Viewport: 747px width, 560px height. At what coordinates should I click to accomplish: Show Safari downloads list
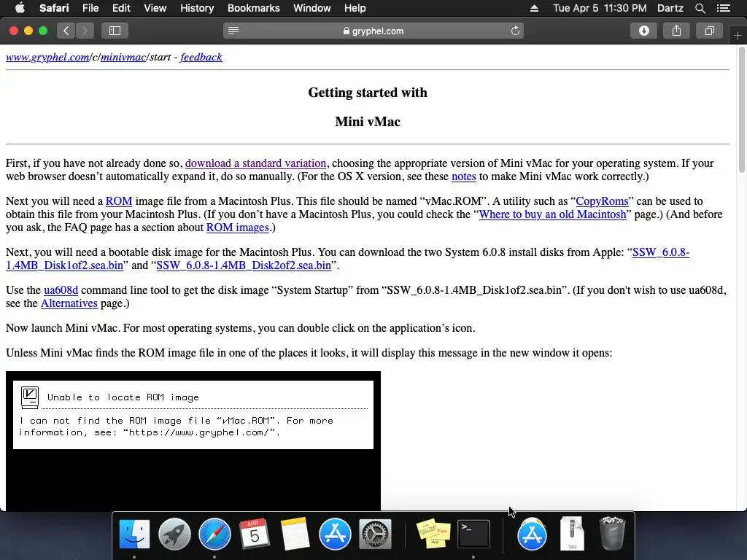(x=643, y=31)
